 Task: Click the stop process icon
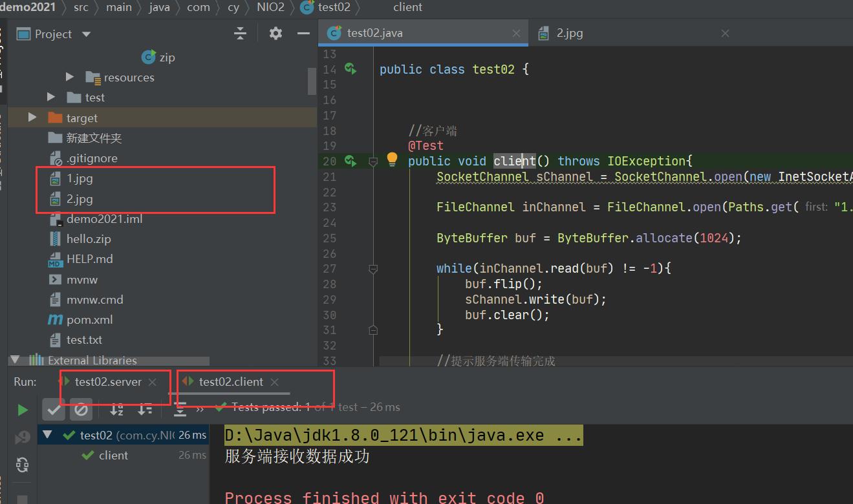[23, 499]
